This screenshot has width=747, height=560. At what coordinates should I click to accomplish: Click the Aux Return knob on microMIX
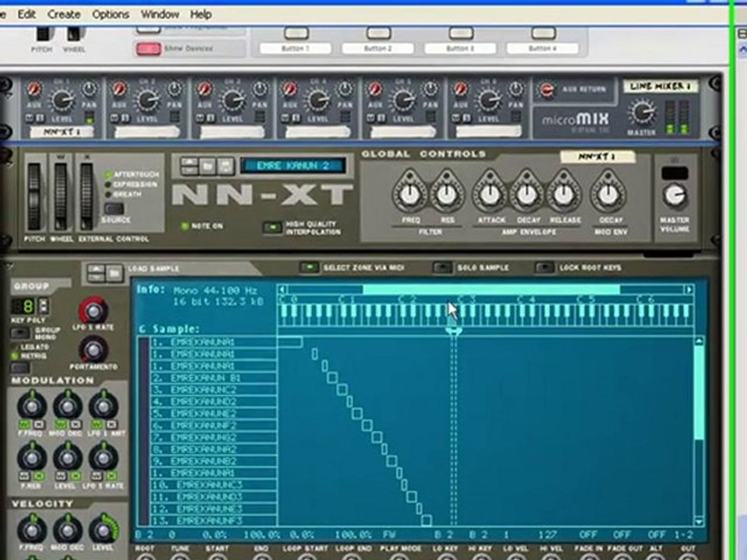546,89
